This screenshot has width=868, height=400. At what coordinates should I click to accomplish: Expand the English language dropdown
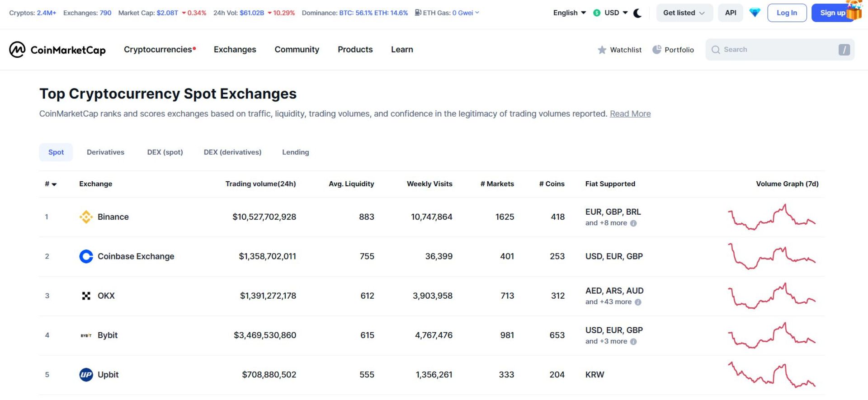point(569,13)
